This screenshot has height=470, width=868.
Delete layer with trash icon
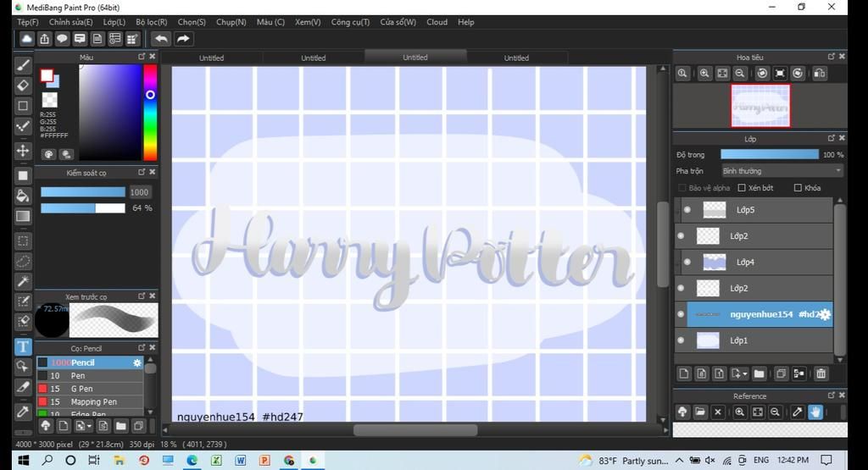(821, 373)
